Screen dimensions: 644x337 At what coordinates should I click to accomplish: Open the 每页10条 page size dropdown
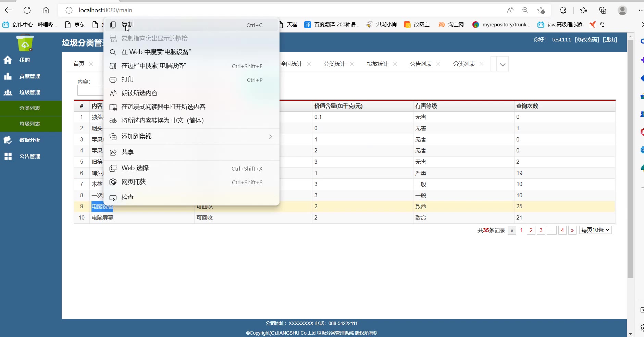(x=595, y=230)
